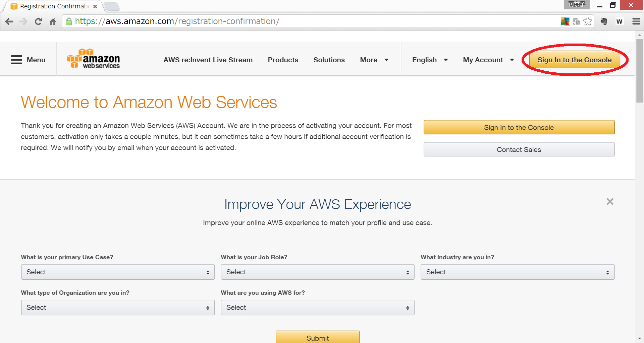Click the browser back arrow
The image size is (644, 343).
(9, 22)
